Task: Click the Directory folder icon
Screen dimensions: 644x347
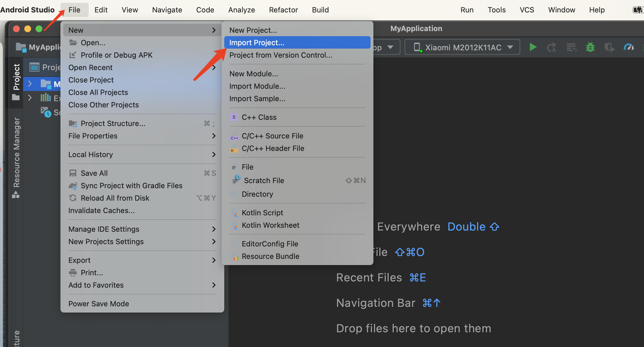Action: (234, 194)
